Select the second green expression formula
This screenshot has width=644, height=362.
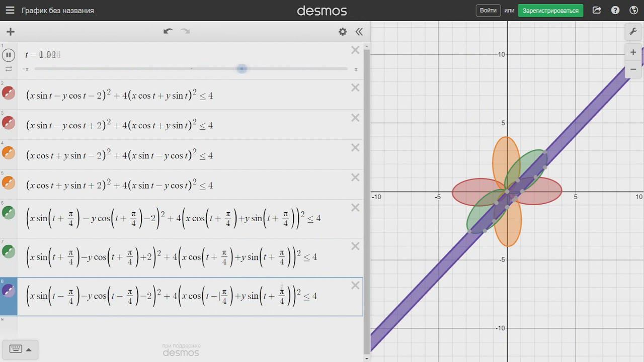point(171,257)
